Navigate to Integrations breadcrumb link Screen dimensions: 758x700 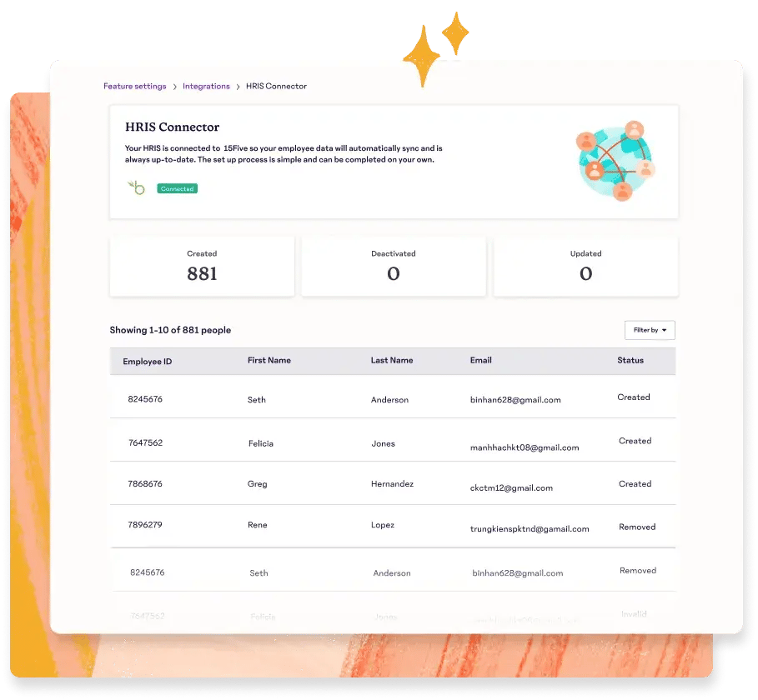coord(206,86)
